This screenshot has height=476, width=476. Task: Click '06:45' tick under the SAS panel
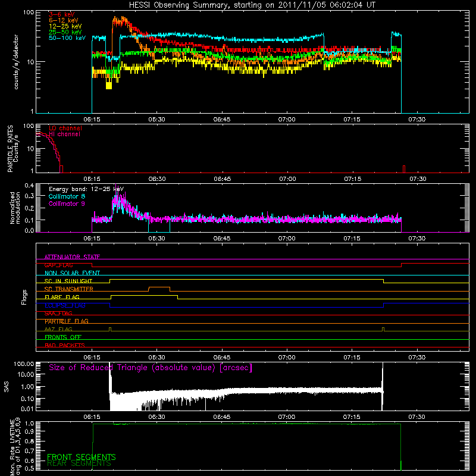click(222, 417)
